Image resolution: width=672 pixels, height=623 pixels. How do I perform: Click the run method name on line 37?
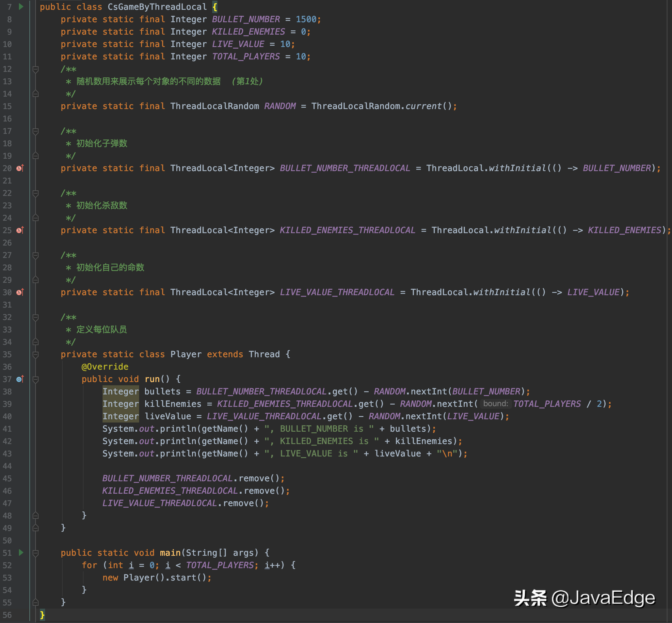point(152,379)
